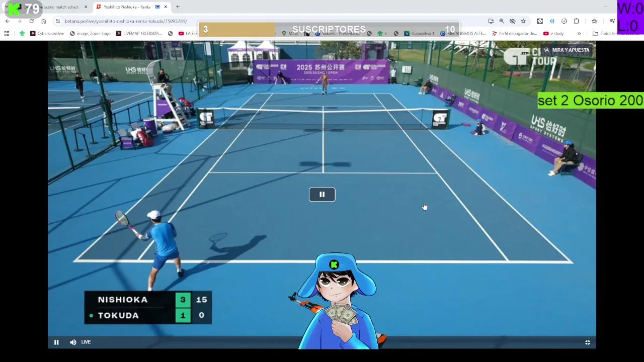This screenshot has width=644, height=362.
Task: Open the media controls music note icon
Action: coord(612,21)
